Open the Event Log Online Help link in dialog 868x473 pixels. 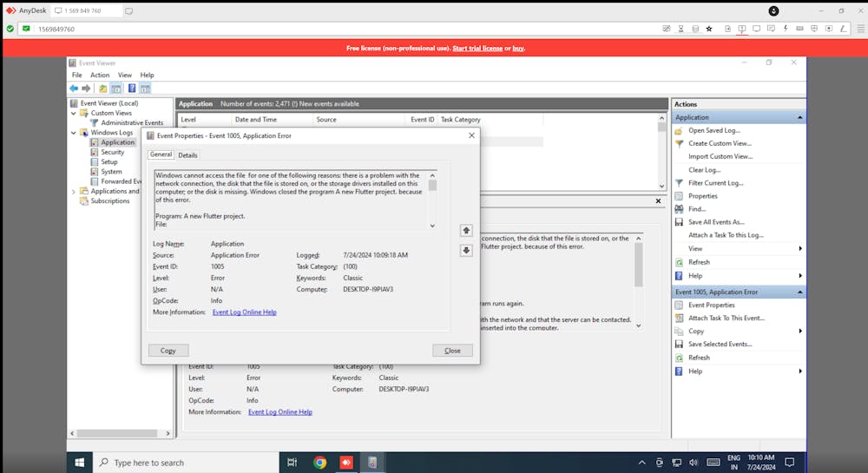coord(244,312)
